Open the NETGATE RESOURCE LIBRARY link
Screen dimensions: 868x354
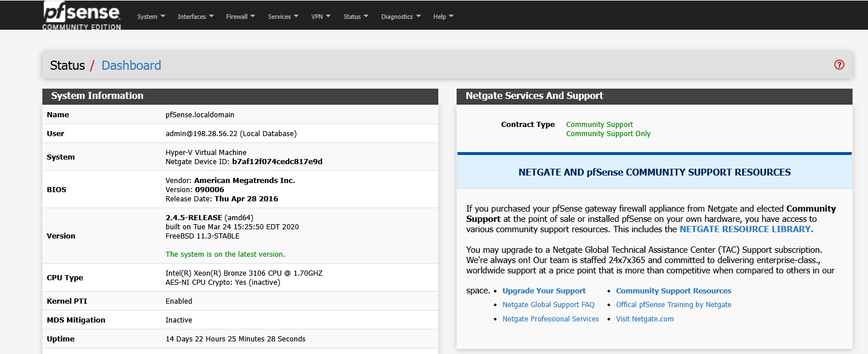pos(746,229)
